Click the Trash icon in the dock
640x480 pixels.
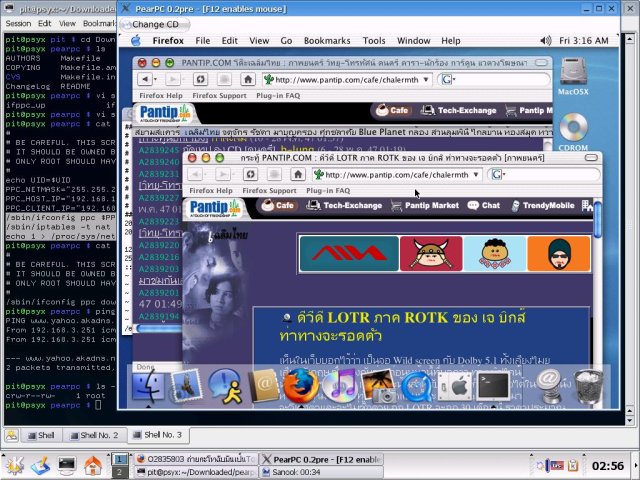click(588, 387)
